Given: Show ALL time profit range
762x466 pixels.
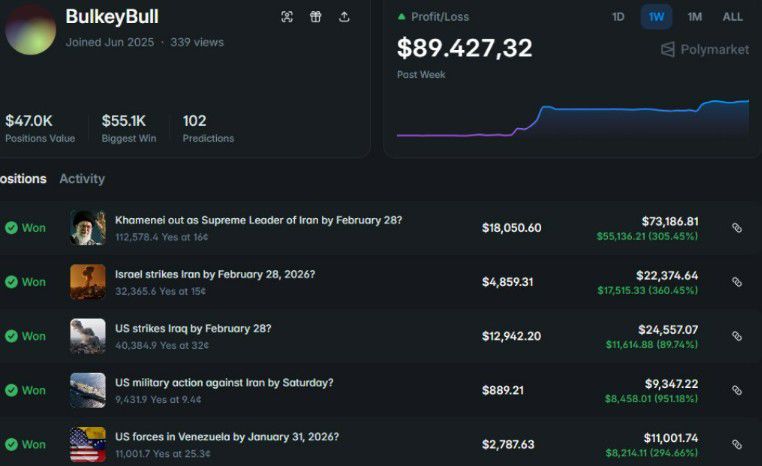Looking at the screenshot, I should pos(733,17).
